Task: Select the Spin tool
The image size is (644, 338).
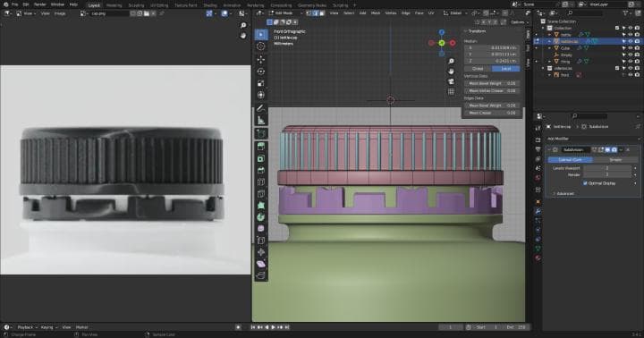Action: (261, 217)
